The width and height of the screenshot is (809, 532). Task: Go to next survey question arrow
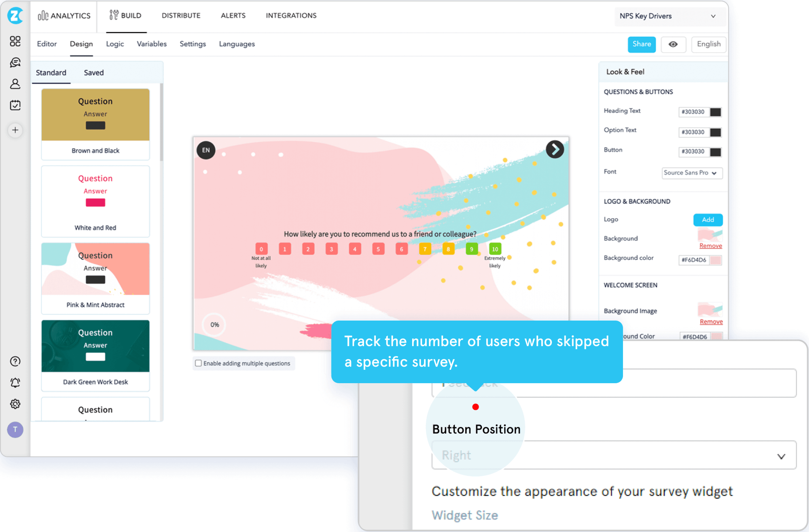[555, 150]
